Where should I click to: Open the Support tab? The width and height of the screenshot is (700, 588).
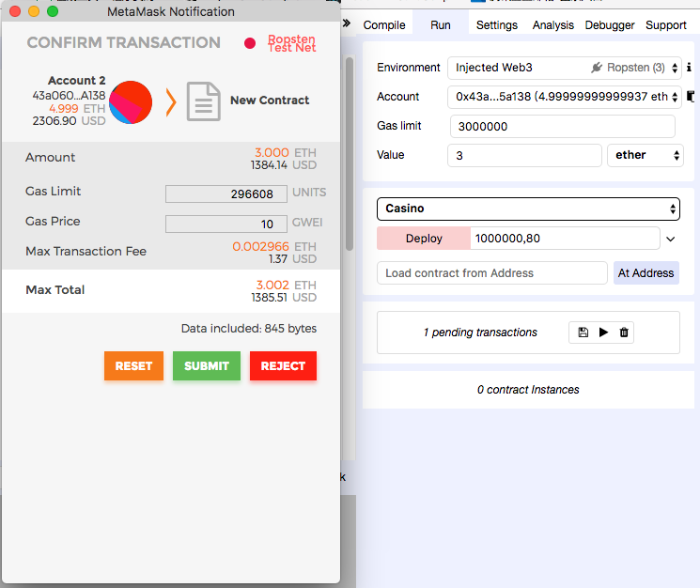coord(665,25)
